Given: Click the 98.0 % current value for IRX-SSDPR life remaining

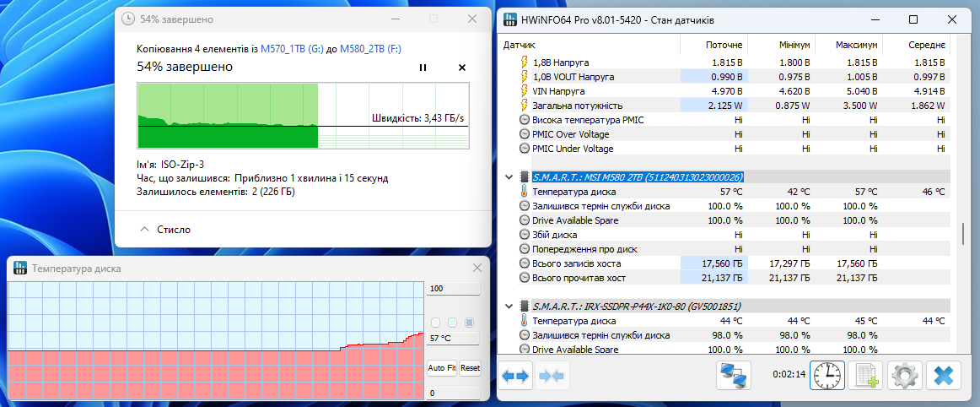Looking at the screenshot, I should pos(728,335).
